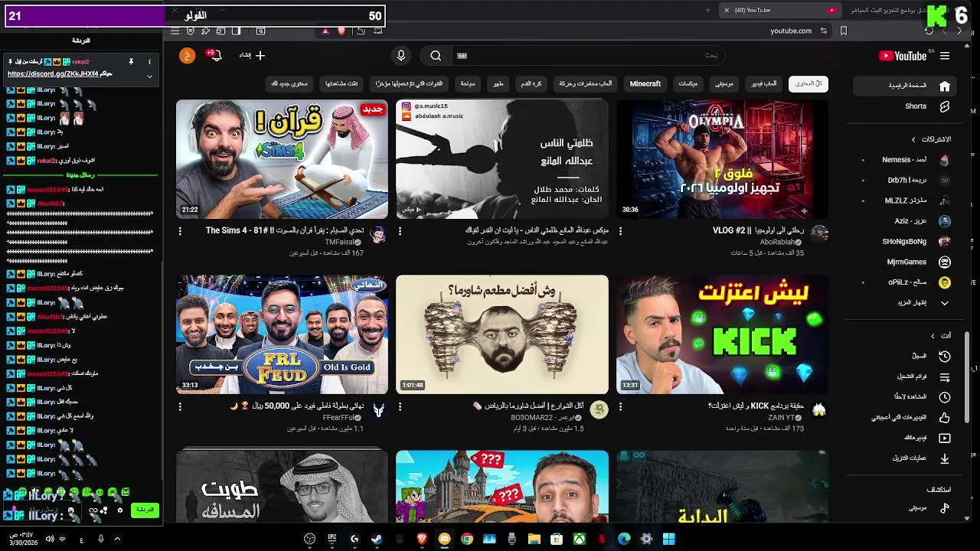
Task: Click the Create plus button
Action: [x=253, y=55]
